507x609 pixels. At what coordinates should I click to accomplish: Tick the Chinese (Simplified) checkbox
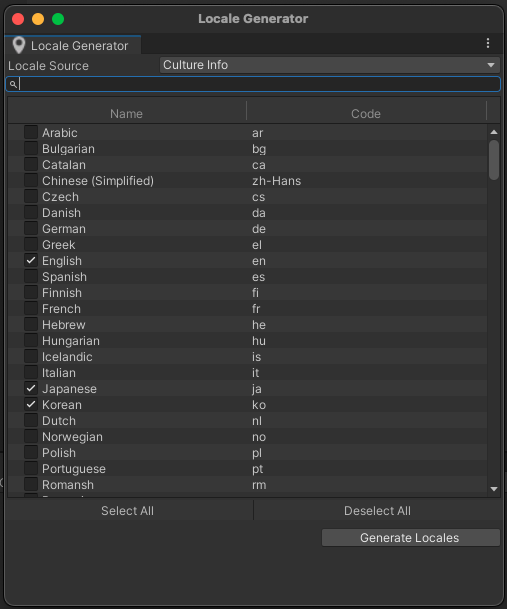tap(31, 180)
